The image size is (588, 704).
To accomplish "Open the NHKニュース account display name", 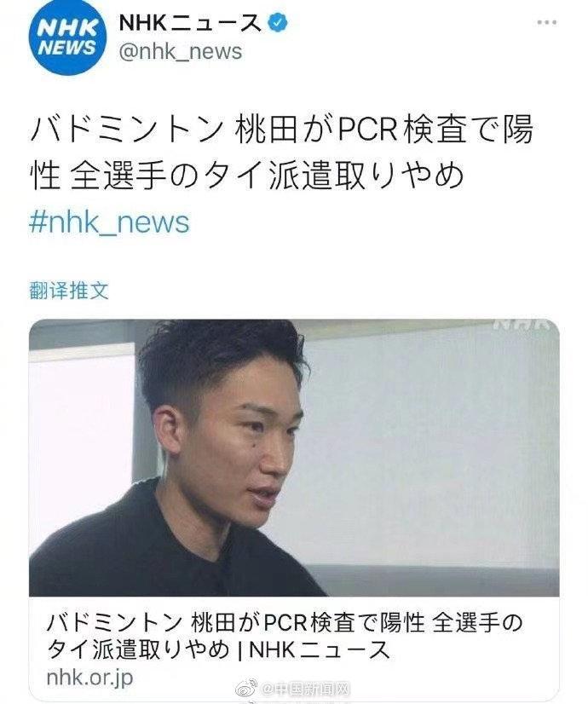I will (189, 23).
